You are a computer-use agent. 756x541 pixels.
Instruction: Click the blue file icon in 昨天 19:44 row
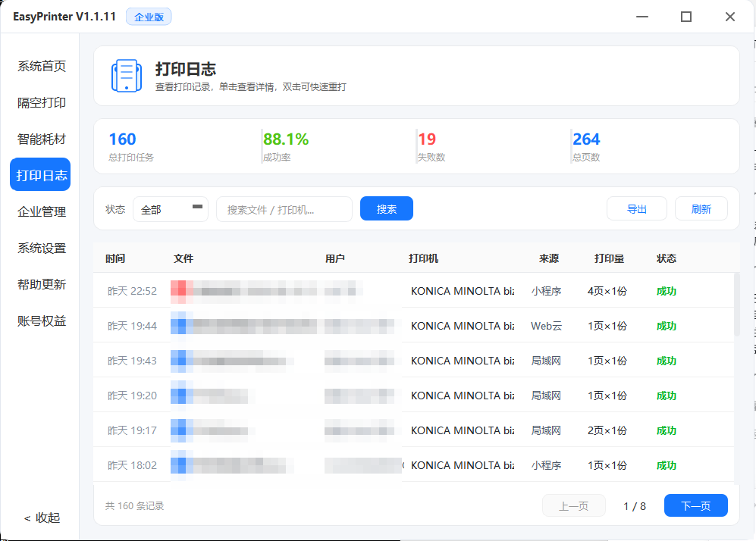point(182,326)
